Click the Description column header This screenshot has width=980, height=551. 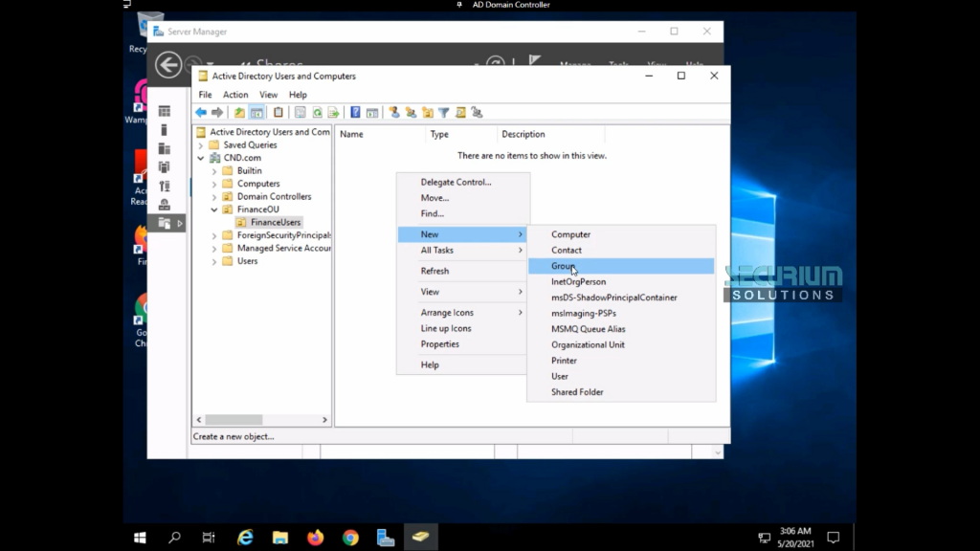550,134
